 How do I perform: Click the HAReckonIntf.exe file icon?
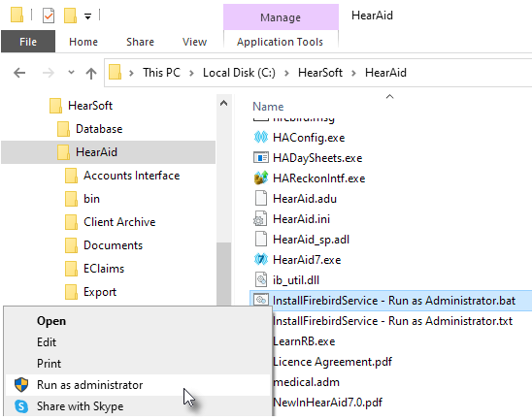tap(261, 178)
